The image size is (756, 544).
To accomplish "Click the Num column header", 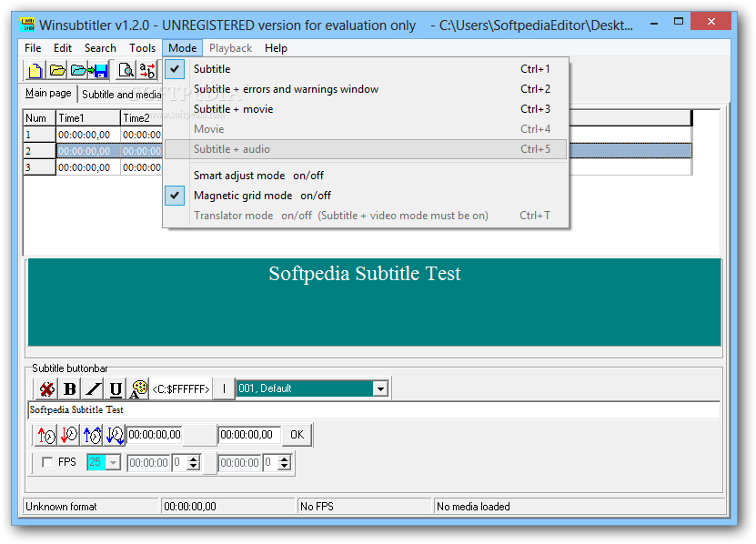I will (x=39, y=118).
